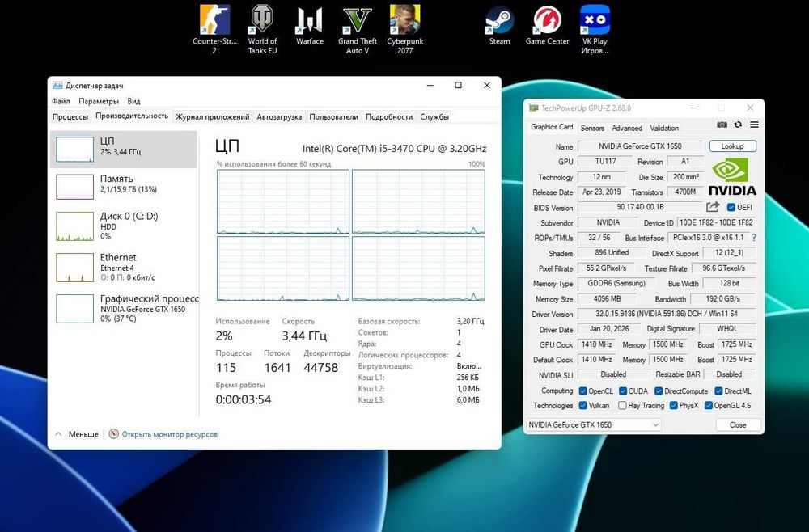The image size is (809, 532).
Task: Switch to the Процессы tab
Action: [70, 117]
